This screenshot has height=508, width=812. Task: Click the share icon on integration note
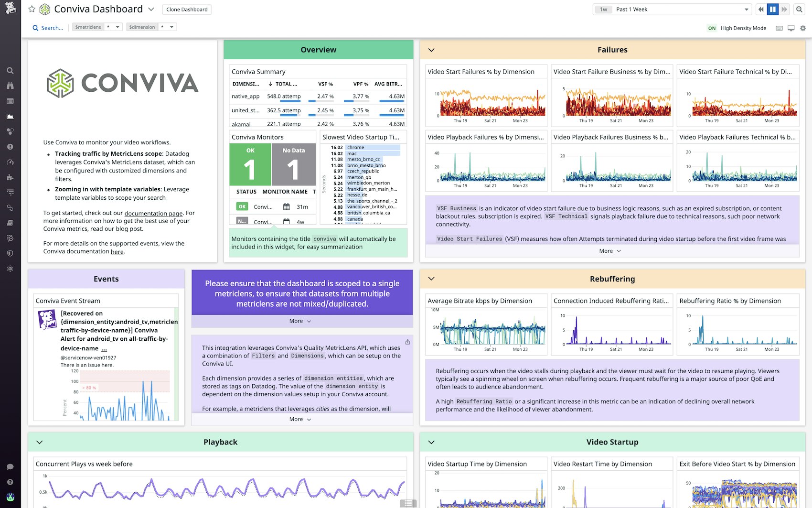(x=407, y=342)
